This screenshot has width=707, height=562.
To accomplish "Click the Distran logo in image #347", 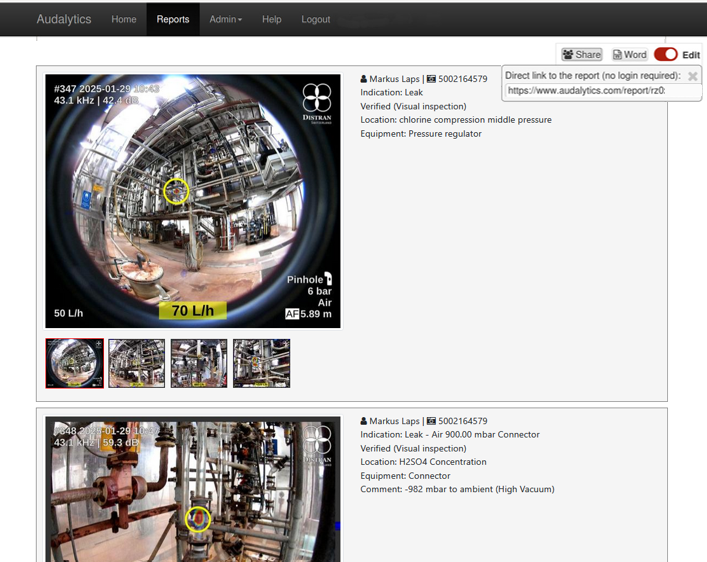I will click(317, 104).
